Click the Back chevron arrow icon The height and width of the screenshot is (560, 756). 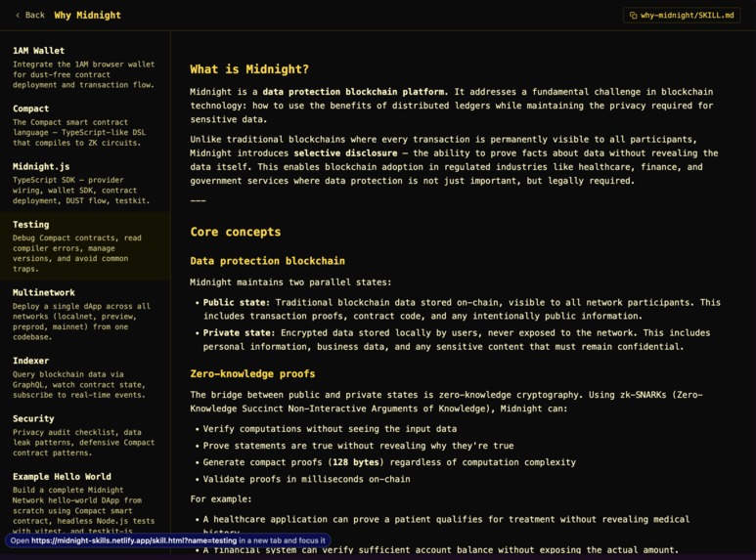pos(18,16)
